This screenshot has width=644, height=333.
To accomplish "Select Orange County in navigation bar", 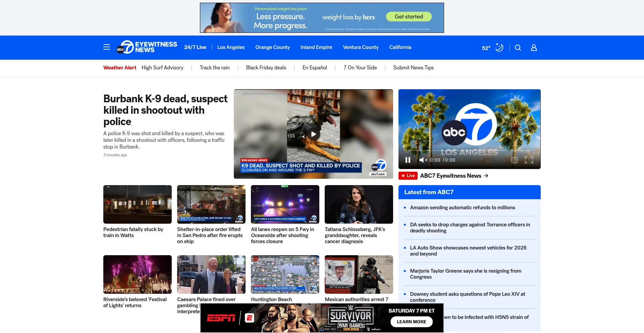I will tap(272, 47).
